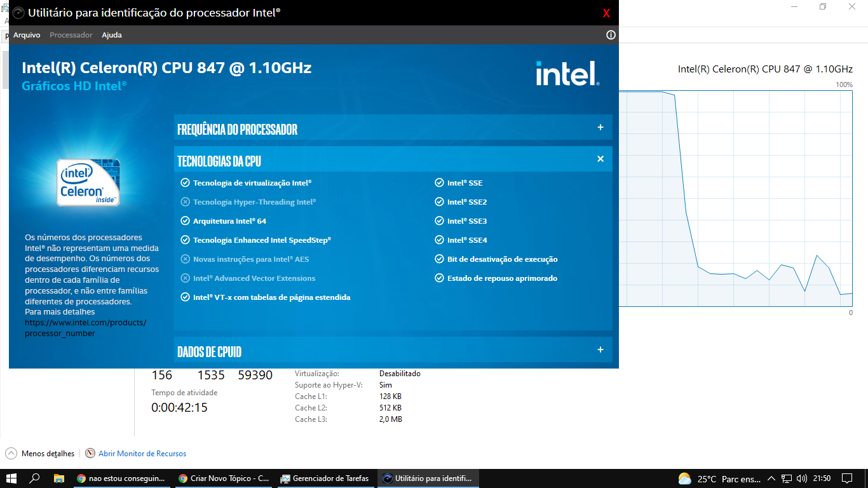Click checkmark beside Intel SSE4
Viewport: 868px width, 488px height.
tap(439, 240)
